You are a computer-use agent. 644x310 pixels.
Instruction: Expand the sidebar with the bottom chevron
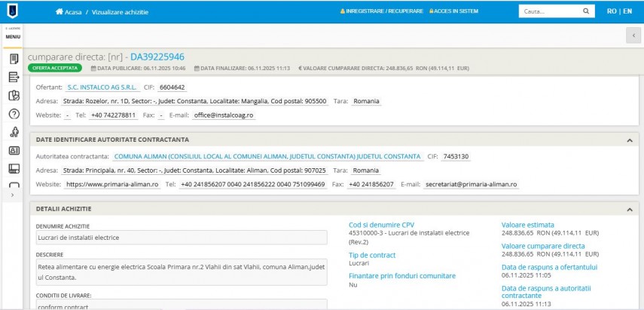pyautogui.click(x=13, y=195)
